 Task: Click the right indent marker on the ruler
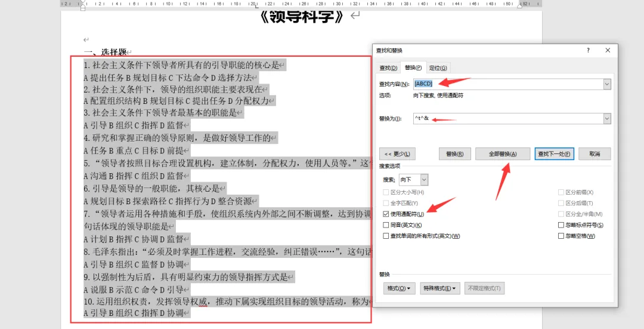519,5
